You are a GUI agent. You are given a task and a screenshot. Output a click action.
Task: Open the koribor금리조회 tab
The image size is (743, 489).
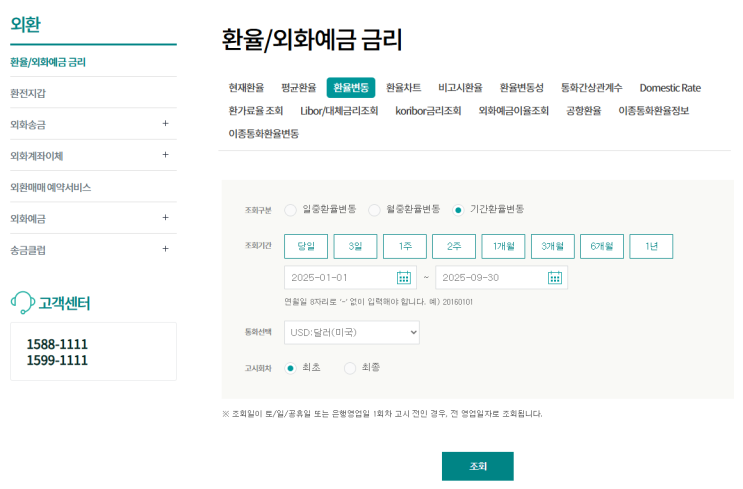coord(428,111)
